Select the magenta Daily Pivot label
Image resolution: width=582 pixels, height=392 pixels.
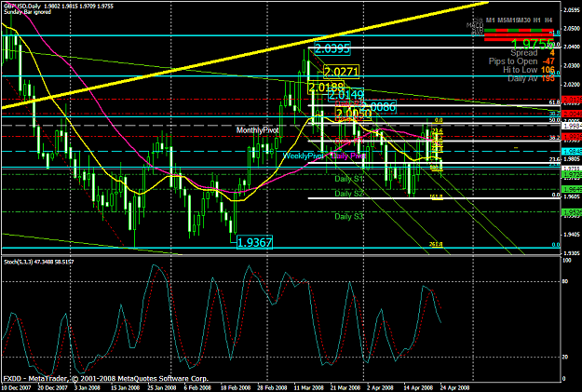point(349,155)
